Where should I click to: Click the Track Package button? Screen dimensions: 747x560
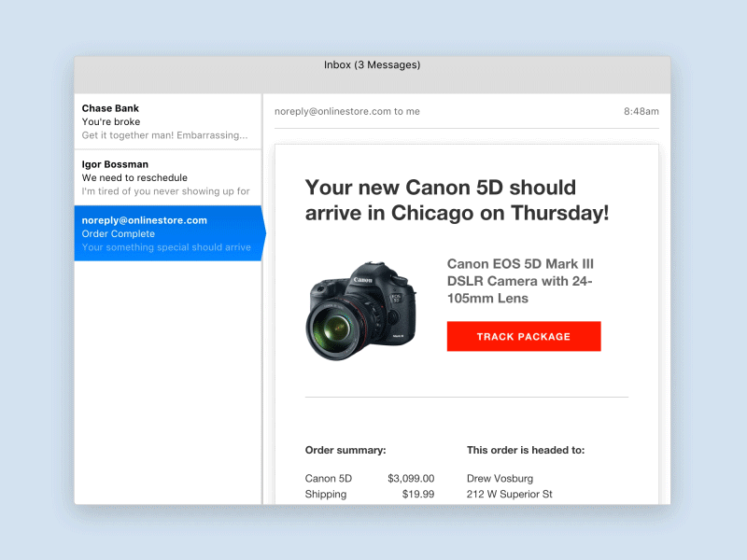pyautogui.click(x=524, y=336)
